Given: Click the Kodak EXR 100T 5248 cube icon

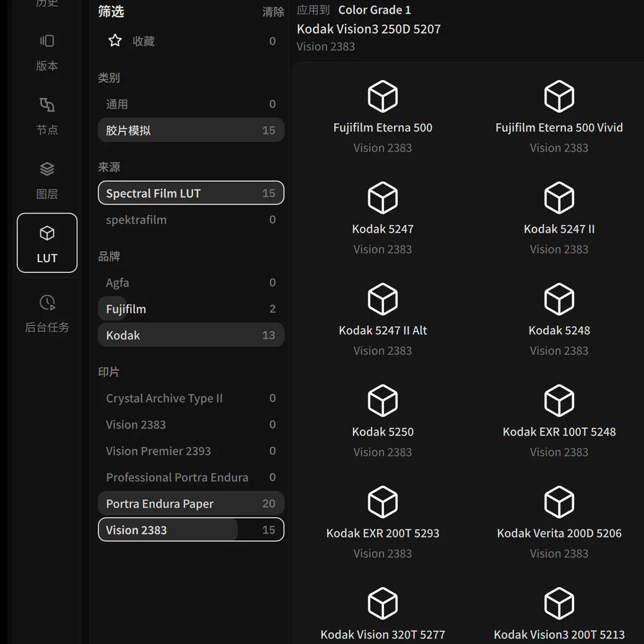Looking at the screenshot, I should 559,401.
